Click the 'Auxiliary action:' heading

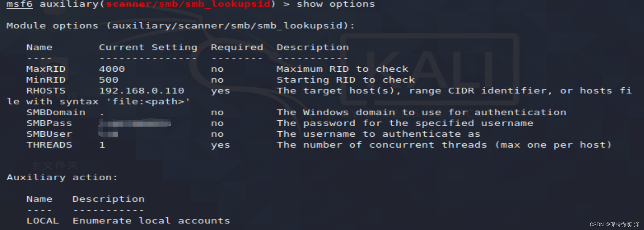(62, 177)
